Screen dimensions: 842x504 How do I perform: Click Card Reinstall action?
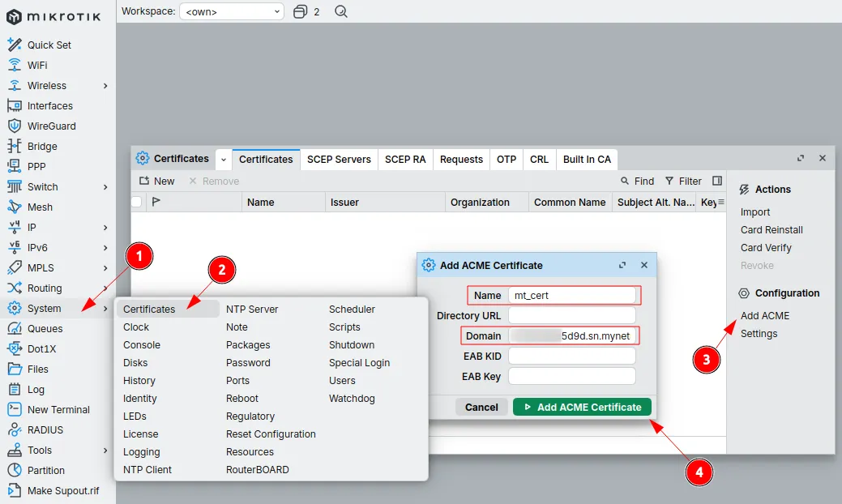click(x=771, y=230)
